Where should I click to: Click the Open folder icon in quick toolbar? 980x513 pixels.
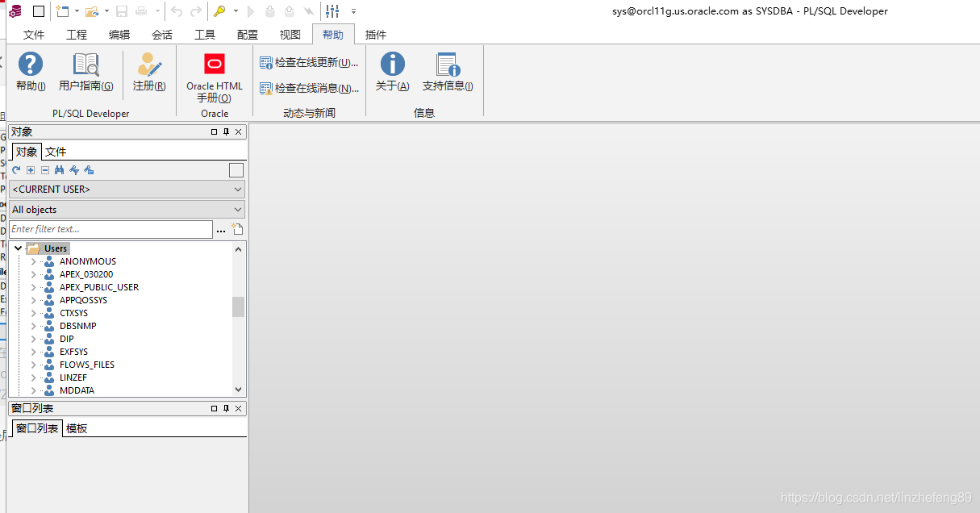click(x=92, y=11)
